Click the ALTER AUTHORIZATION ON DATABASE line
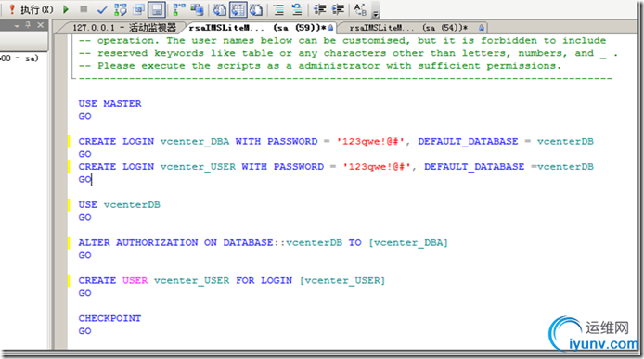 point(263,243)
